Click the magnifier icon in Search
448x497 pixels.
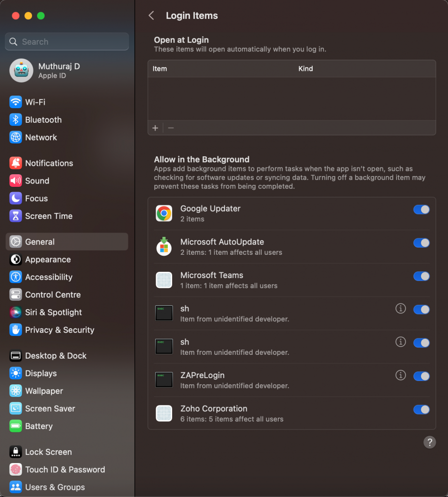(x=13, y=42)
